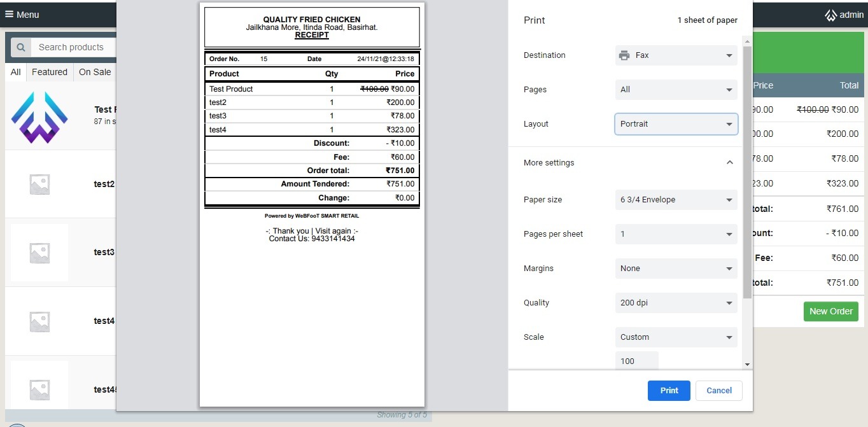Screen dimensions: 868x427
Task: Cancel the print dialog
Action: [718, 391]
